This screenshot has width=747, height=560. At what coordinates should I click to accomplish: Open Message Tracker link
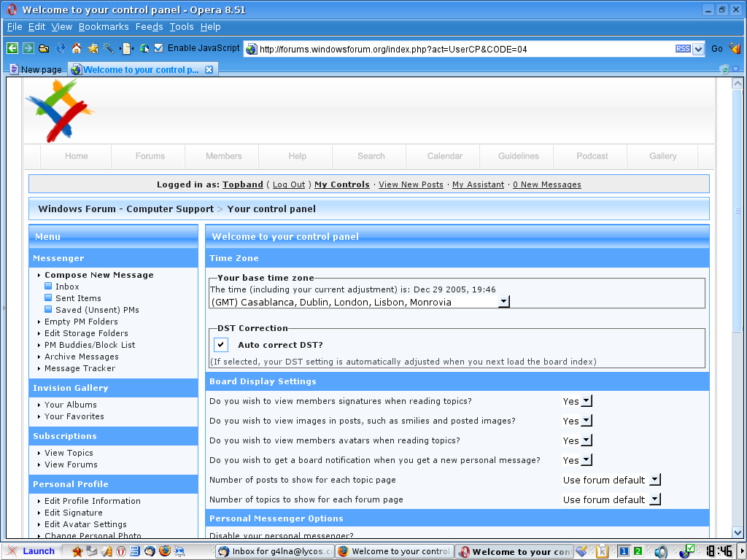pos(80,368)
